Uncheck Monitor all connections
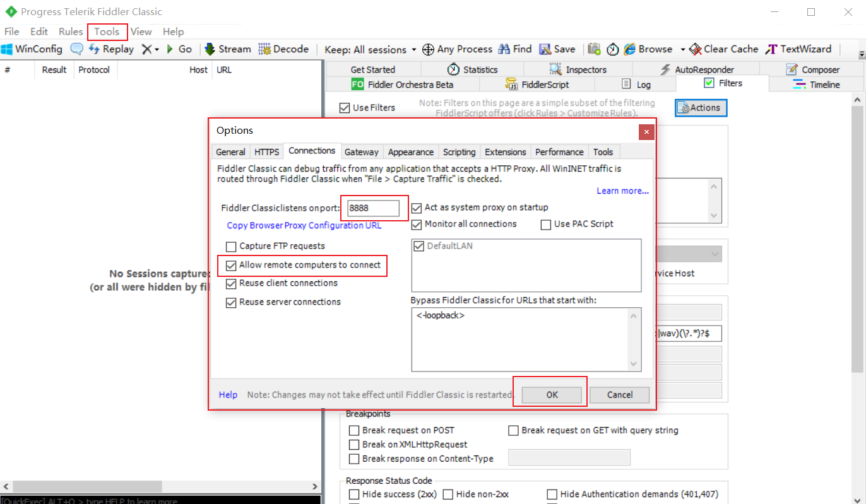This screenshot has width=866, height=504. (417, 224)
